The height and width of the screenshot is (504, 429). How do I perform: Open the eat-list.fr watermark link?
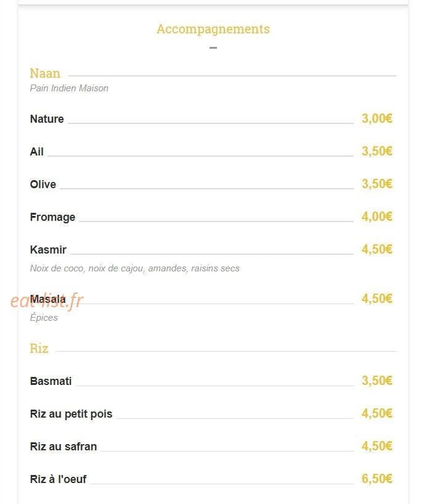coord(47,301)
